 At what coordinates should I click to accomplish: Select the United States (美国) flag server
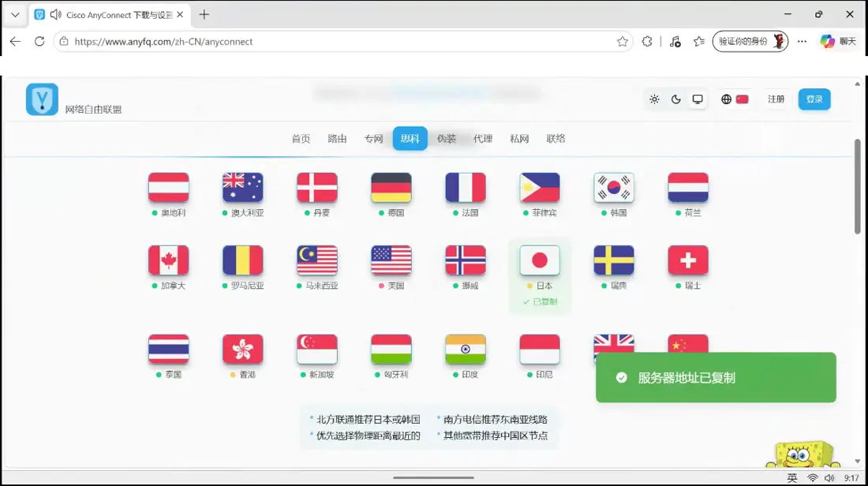[x=391, y=260]
